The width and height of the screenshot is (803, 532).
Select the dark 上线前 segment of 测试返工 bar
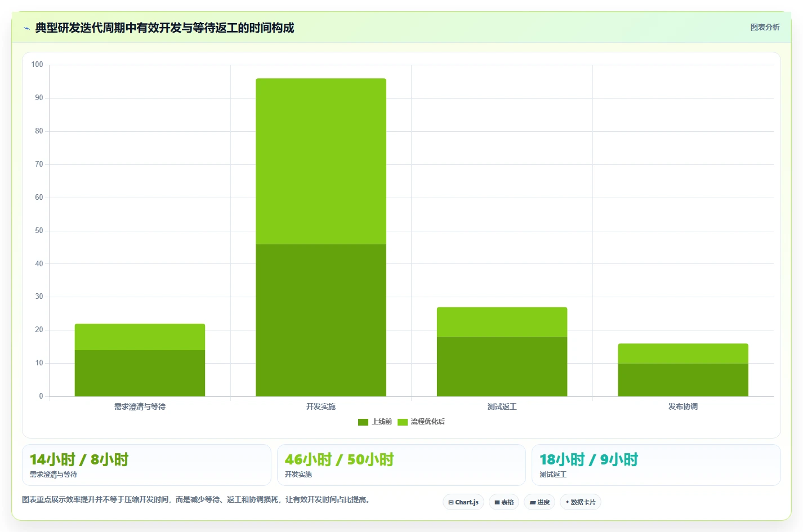click(502, 366)
